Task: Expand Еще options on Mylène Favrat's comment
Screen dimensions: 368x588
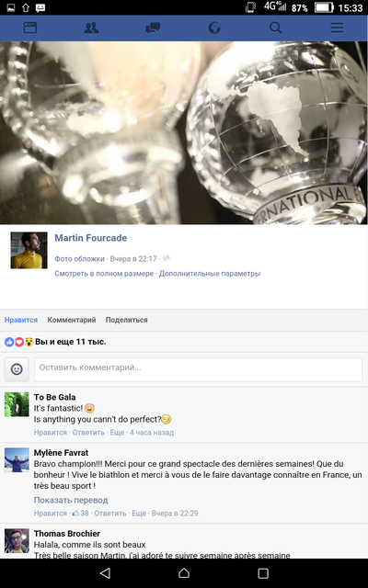Action: [139, 514]
